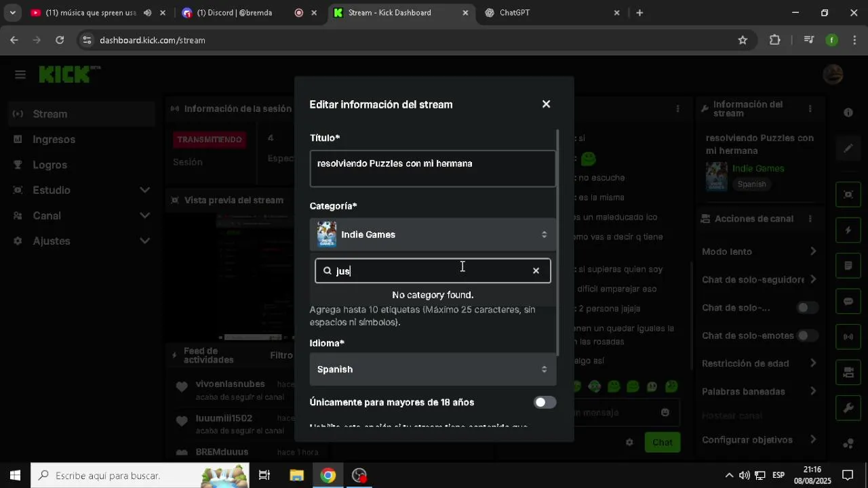Screen dimensions: 868x488
Task: Open Palabras baneadas settings
Action: 759,391
